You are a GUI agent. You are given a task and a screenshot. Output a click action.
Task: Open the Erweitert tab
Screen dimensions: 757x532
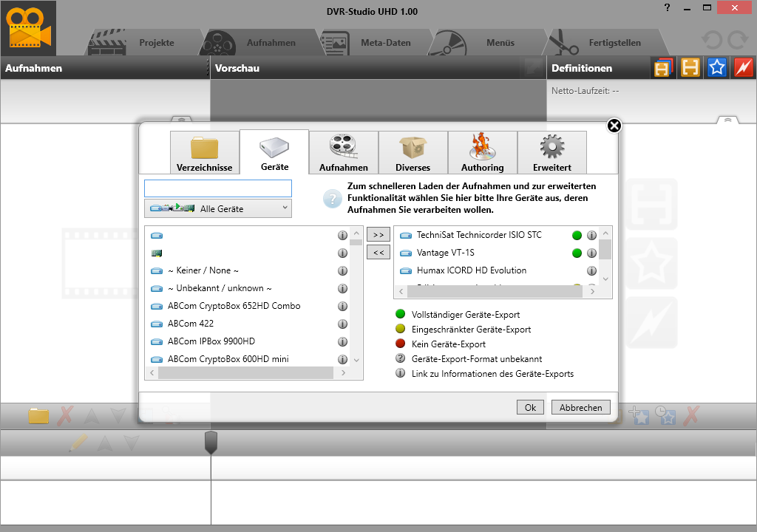551,152
